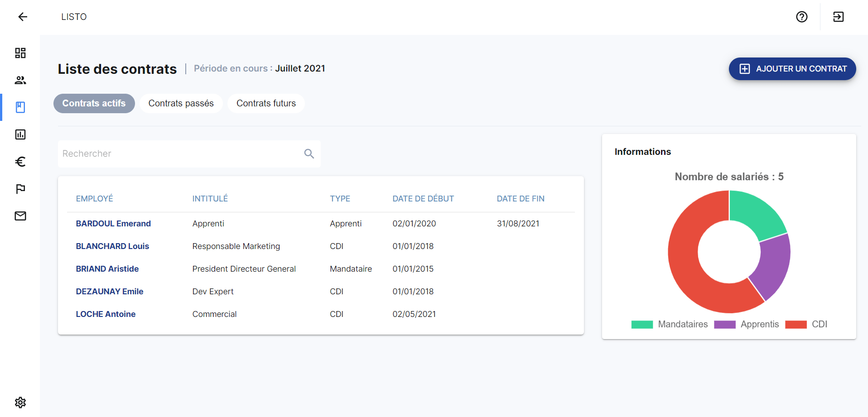This screenshot has width=868, height=417.
Task: Switch to Contrats futurs tab
Action: pyautogui.click(x=266, y=103)
